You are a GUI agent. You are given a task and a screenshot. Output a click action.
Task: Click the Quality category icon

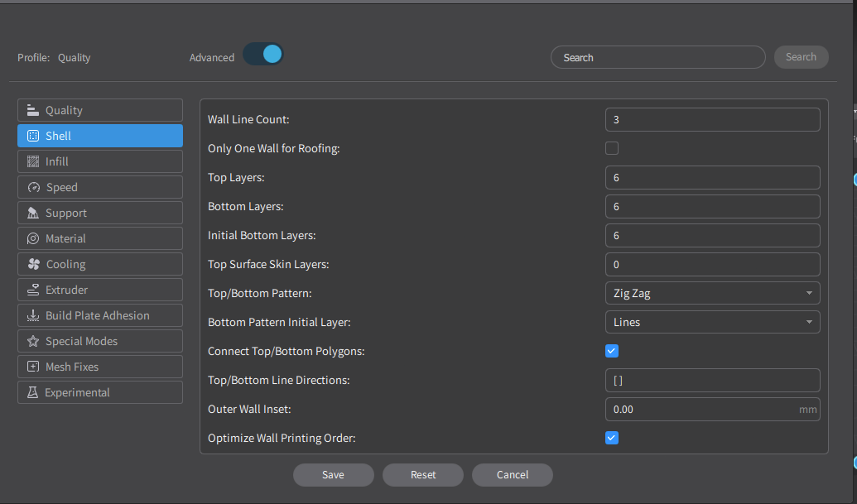(33, 110)
